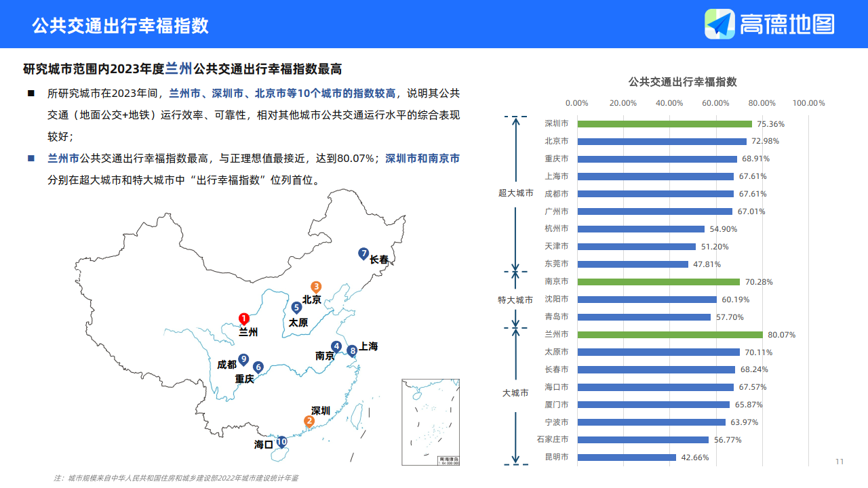The width and height of the screenshot is (868, 488).
Task: Click the footnote about 城市规模 source
Action: 176,478
